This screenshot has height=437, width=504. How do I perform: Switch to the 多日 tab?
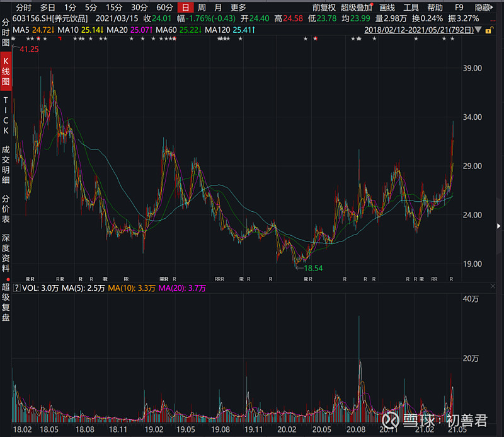48,8
